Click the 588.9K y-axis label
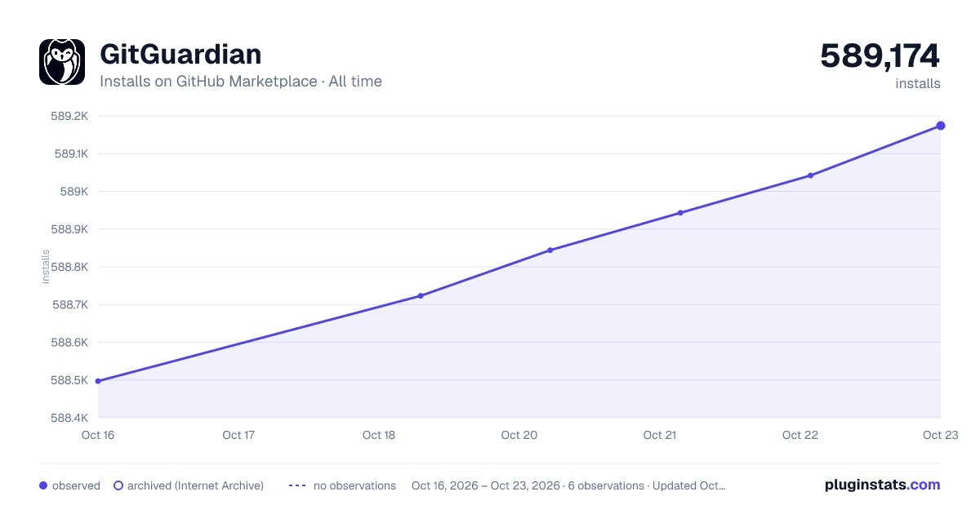980x514 pixels. pos(69,229)
